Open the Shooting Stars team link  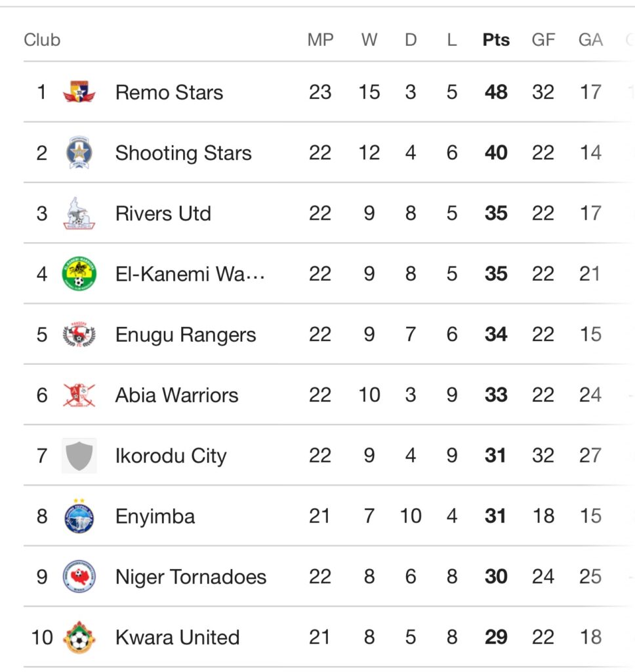[184, 153]
